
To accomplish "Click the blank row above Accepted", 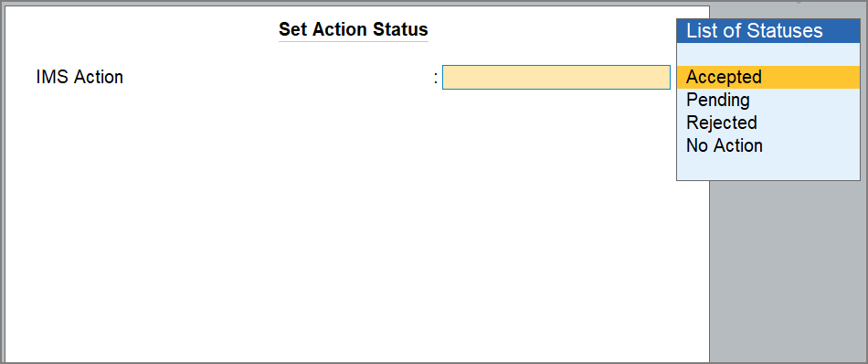I will (x=767, y=54).
